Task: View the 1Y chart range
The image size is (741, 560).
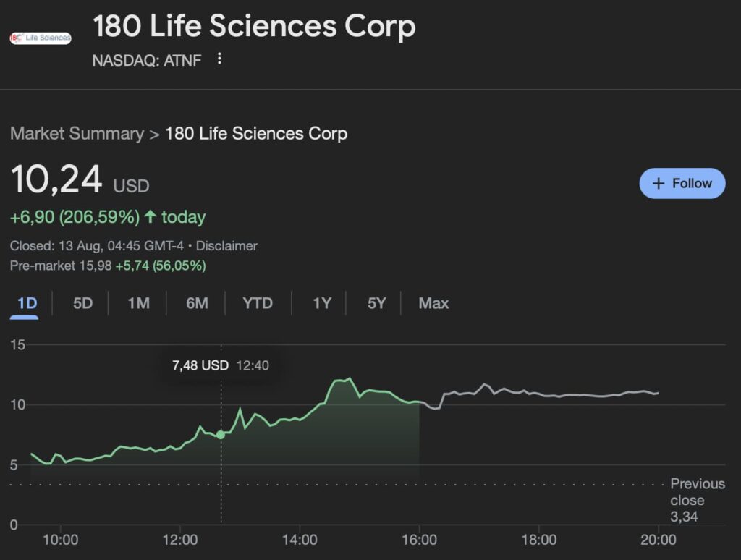Action: tap(322, 303)
